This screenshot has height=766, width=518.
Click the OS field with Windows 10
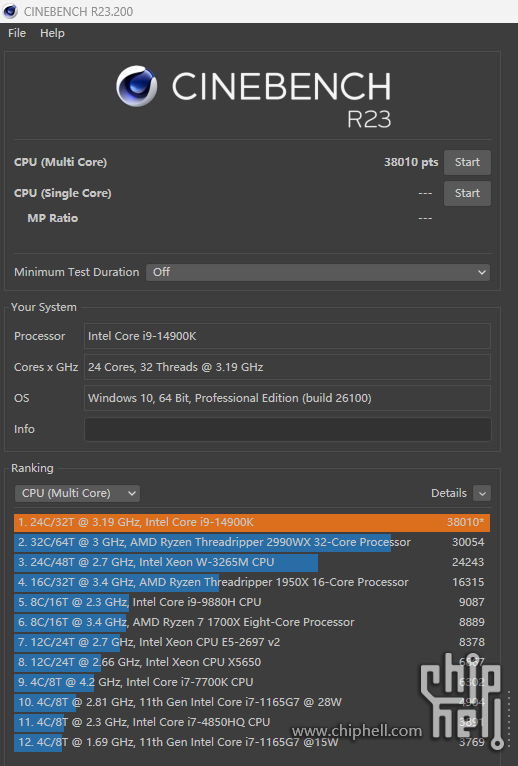pyautogui.click(x=287, y=398)
